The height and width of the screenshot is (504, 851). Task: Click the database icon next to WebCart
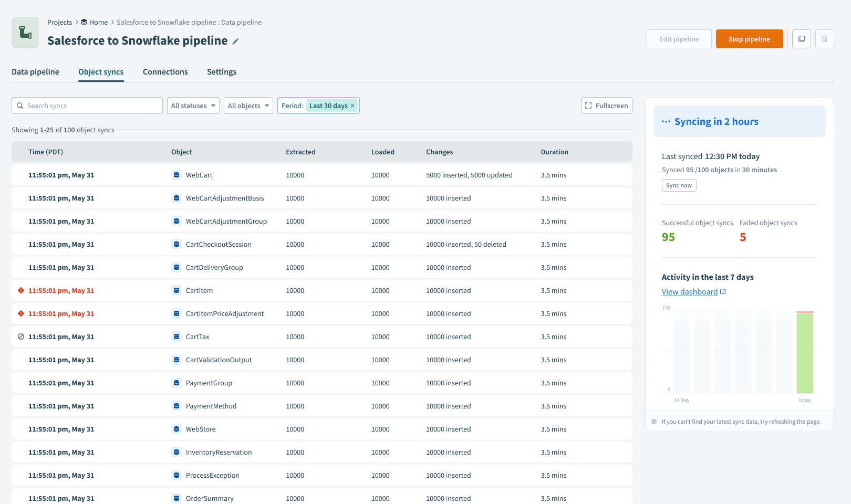pos(177,175)
